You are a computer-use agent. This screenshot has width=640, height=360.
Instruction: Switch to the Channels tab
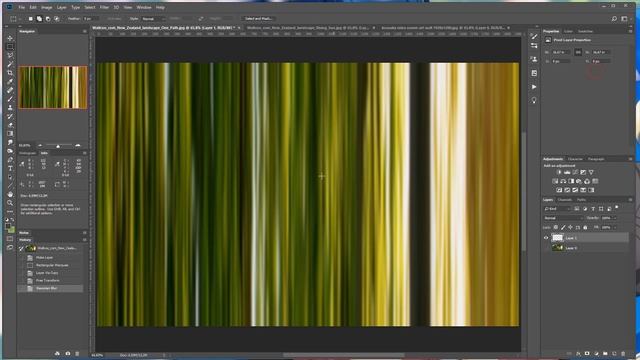click(565, 200)
